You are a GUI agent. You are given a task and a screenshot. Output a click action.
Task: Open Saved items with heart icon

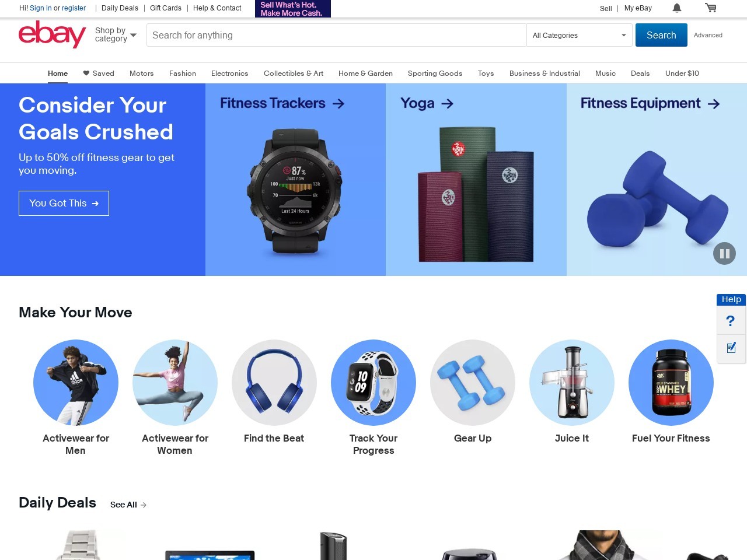pyautogui.click(x=98, y=73)
